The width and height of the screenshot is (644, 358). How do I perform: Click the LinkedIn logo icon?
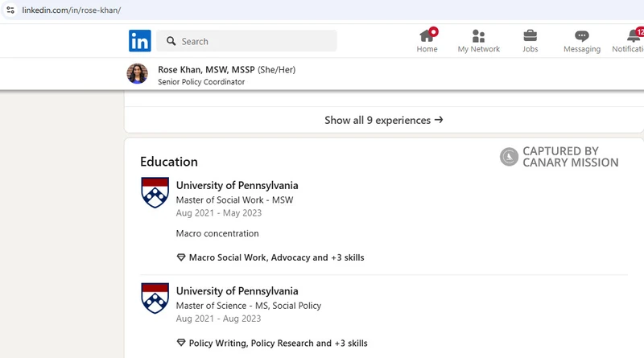(139, 41)
